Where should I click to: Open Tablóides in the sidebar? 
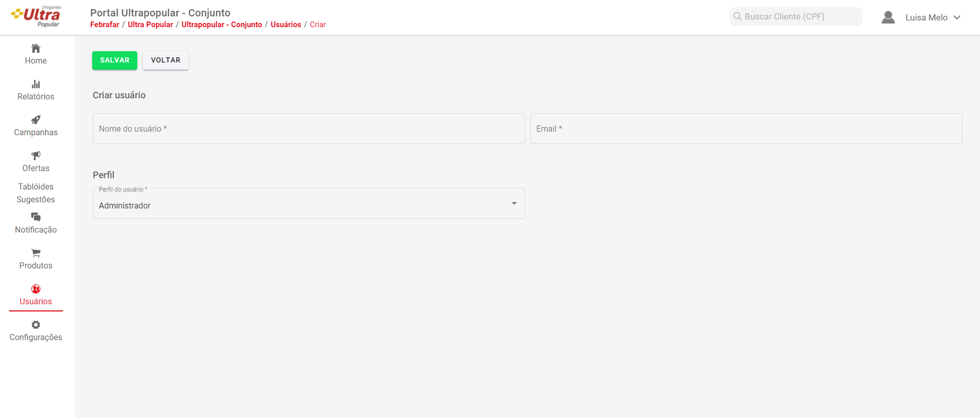coord(36,186)
